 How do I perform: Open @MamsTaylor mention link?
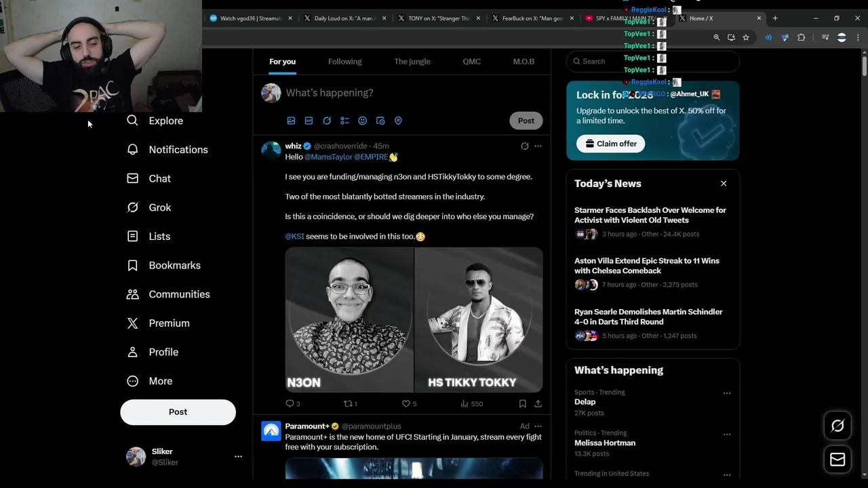(x=328, y=157)
